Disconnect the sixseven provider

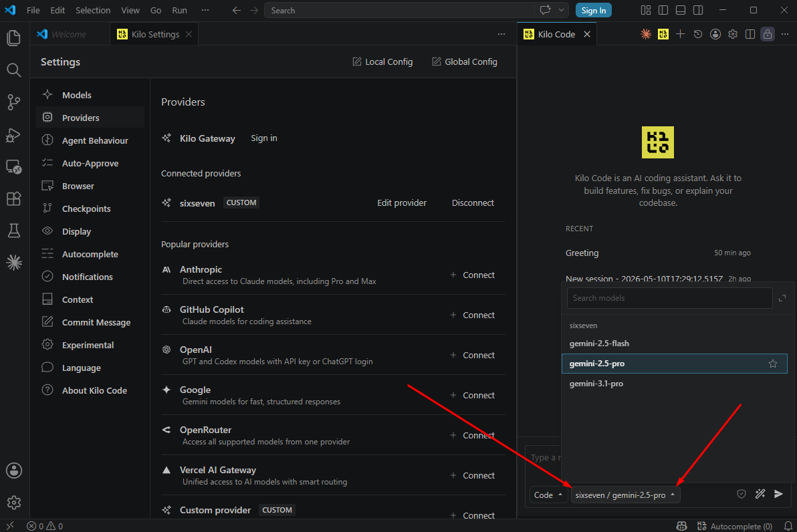[473, 203]
